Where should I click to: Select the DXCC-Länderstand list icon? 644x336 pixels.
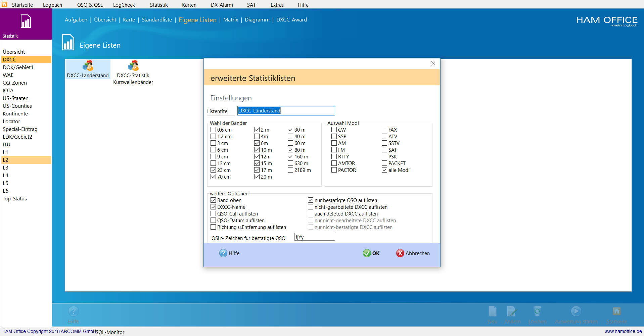[88, 65]
